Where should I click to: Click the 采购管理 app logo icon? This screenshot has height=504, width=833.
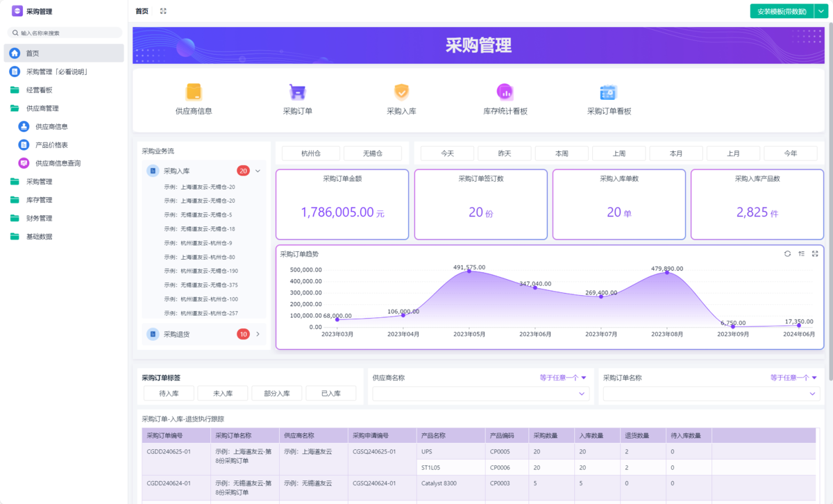coord(17,11)
